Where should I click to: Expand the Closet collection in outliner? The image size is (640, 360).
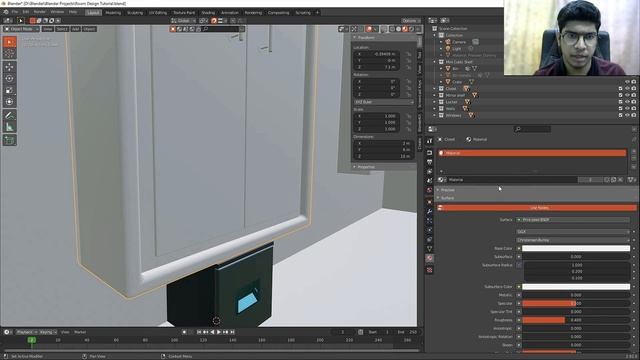tap(435, 88)
